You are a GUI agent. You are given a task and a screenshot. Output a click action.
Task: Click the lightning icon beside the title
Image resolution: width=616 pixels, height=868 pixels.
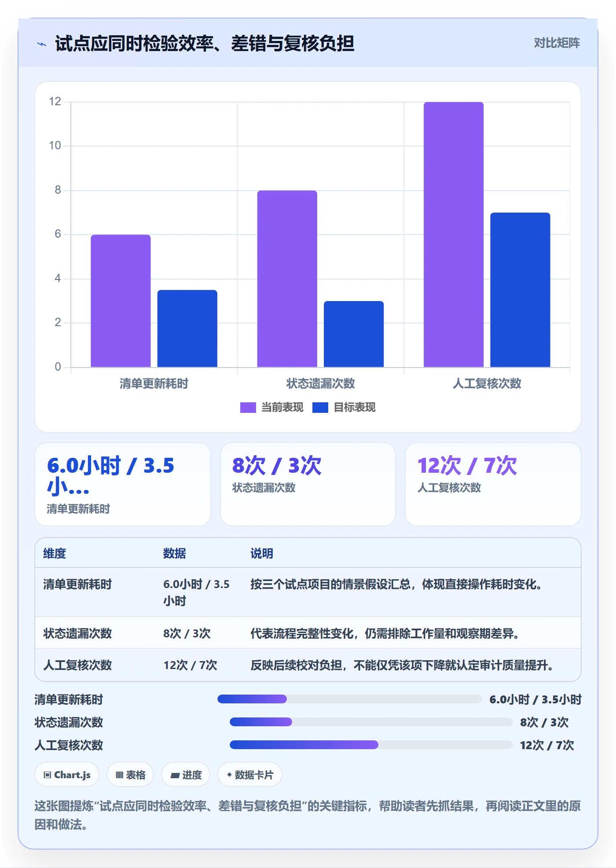click(x=42, y=44)
